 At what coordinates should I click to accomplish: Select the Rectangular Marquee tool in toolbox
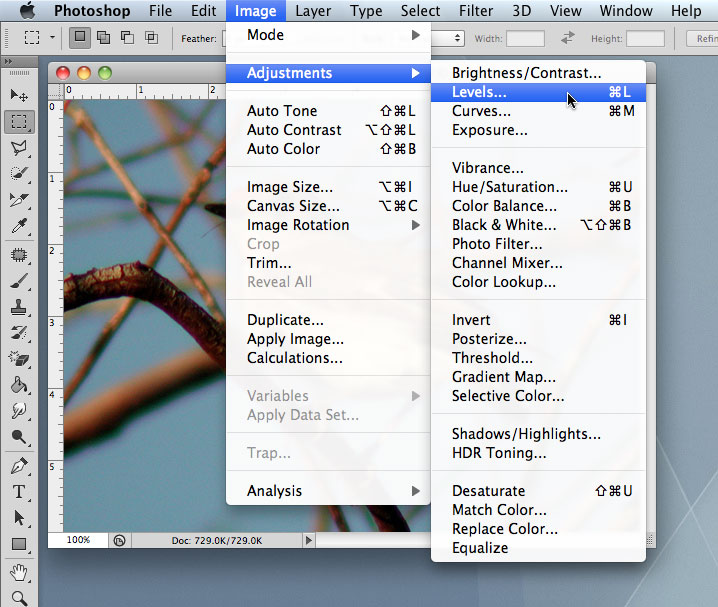tap(19, 122)
